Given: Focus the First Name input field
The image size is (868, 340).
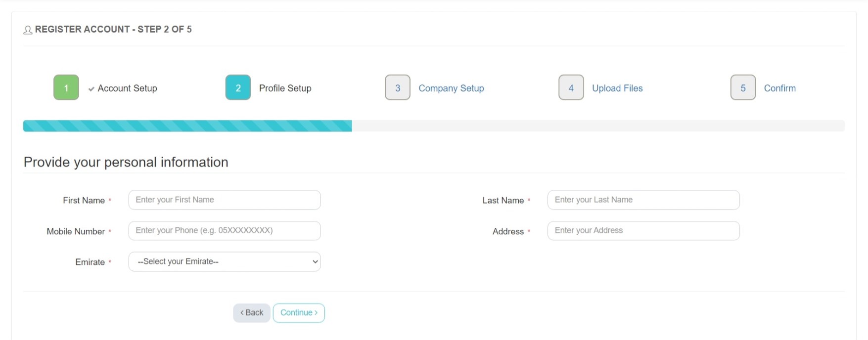Looking at the screenshot, I should [225, 200].
